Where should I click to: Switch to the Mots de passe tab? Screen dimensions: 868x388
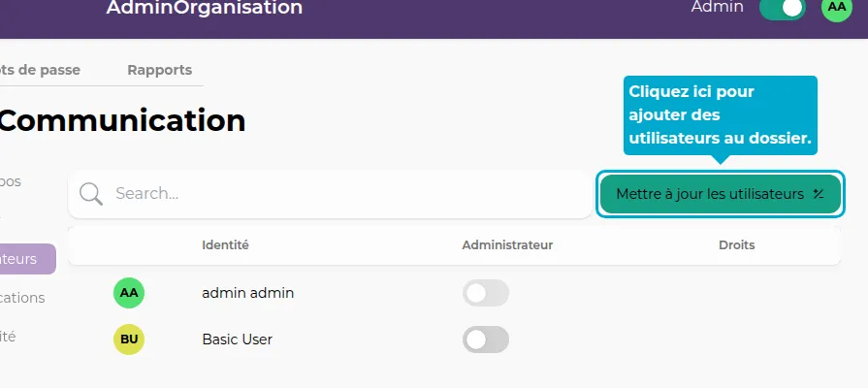[41, 70]
